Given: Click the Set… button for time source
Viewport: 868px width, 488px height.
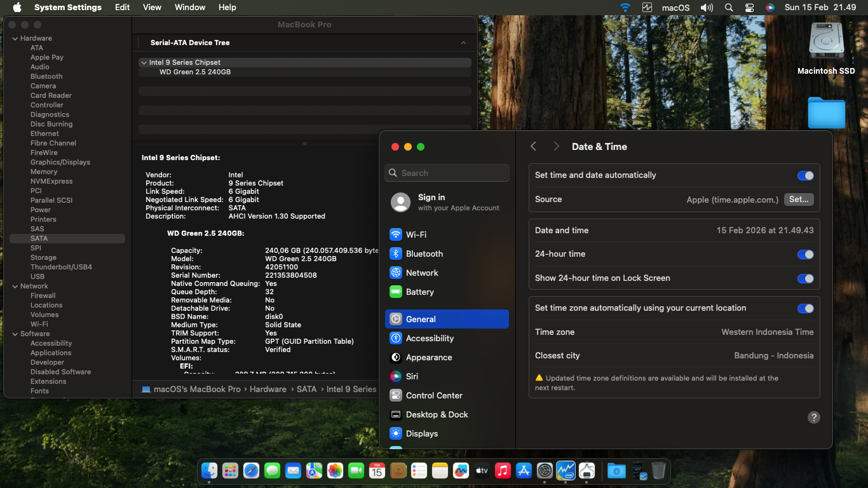Looking at the screenshot, I should [799, 200].
